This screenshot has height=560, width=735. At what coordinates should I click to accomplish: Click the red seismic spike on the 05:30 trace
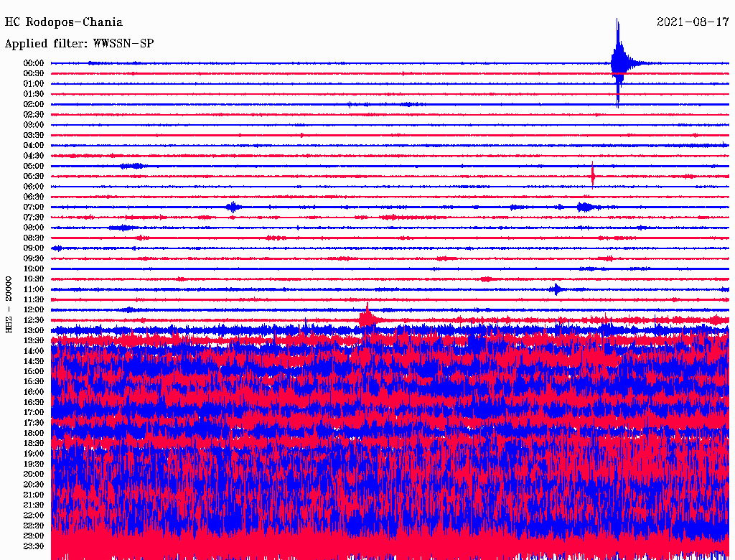point(593,176)
